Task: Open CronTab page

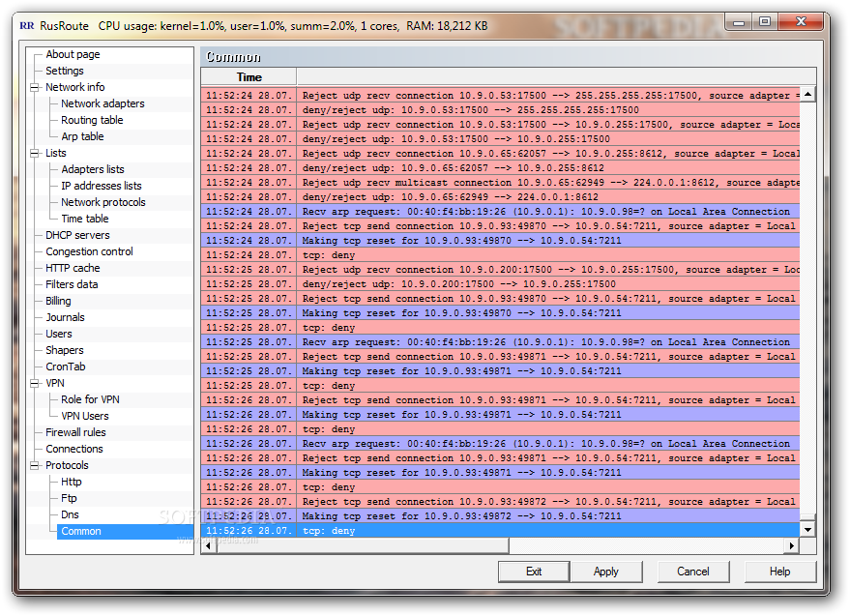Action: click(x=66, y=367)
